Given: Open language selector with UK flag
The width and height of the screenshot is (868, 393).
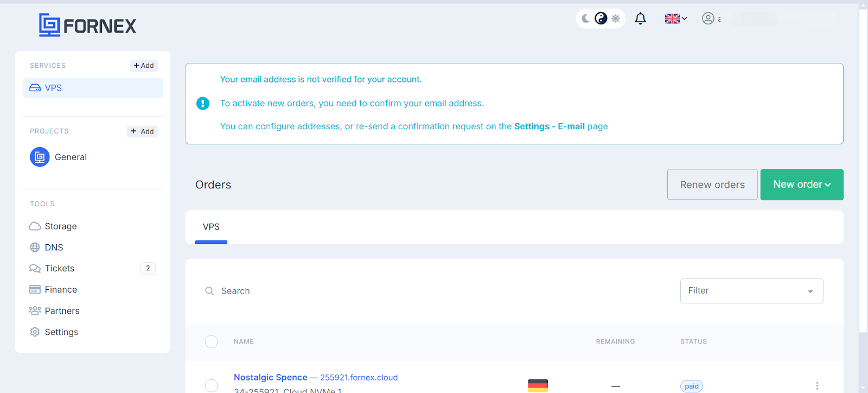Looking at the screenshot, I should 676,18.
